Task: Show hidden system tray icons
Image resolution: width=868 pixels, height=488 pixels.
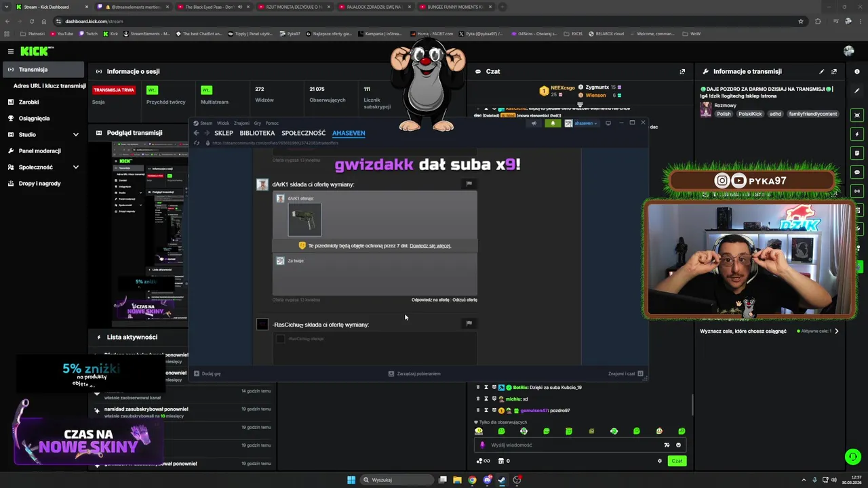Action: (x=804, y=480)
